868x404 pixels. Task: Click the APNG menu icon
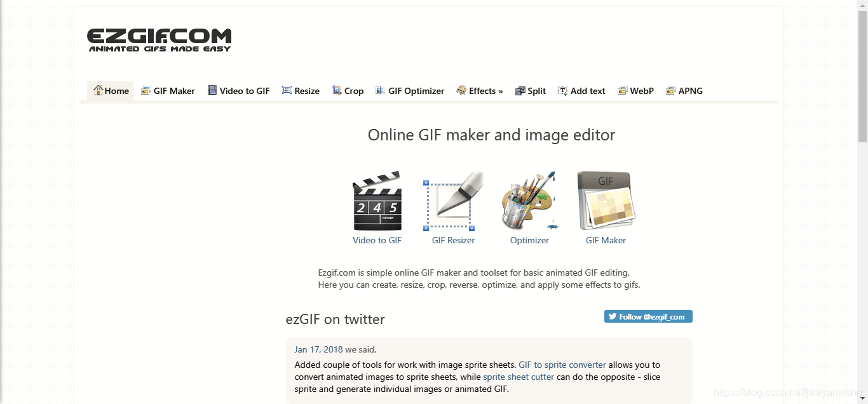pyautogui.click(x=670, y=91)
